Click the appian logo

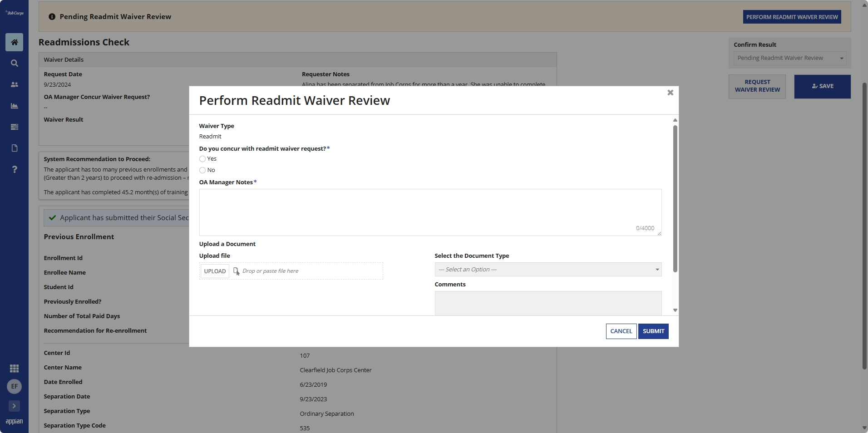14,421
